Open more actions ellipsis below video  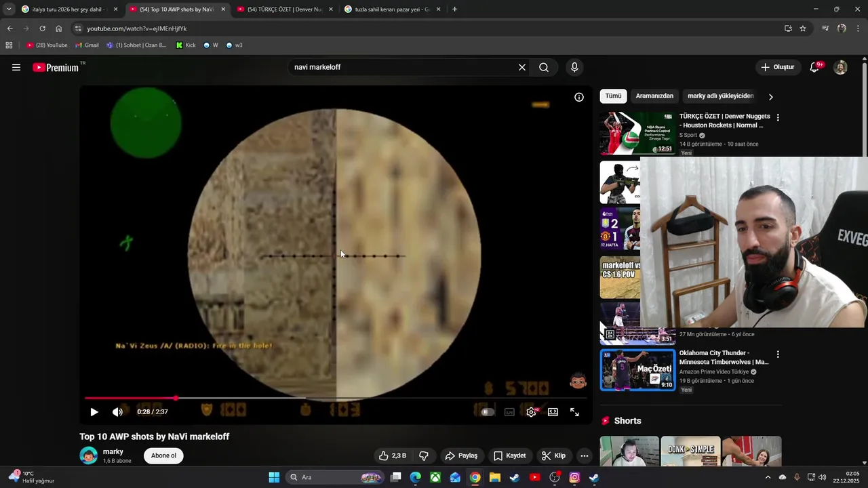click(x=585, y=455)
